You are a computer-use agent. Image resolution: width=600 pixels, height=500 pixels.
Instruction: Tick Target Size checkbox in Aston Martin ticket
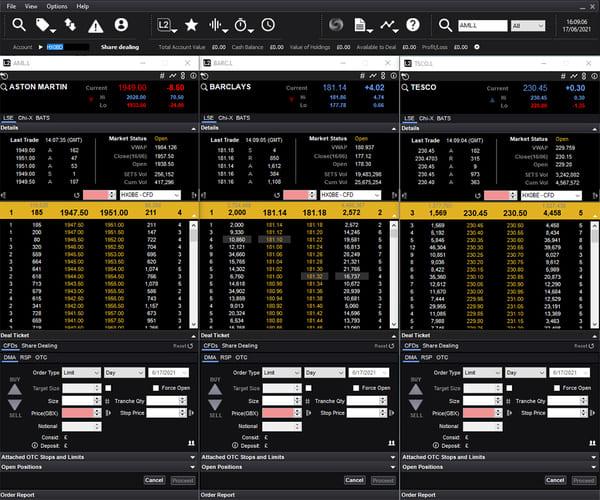pyautogui.click(x=108, y=388)
